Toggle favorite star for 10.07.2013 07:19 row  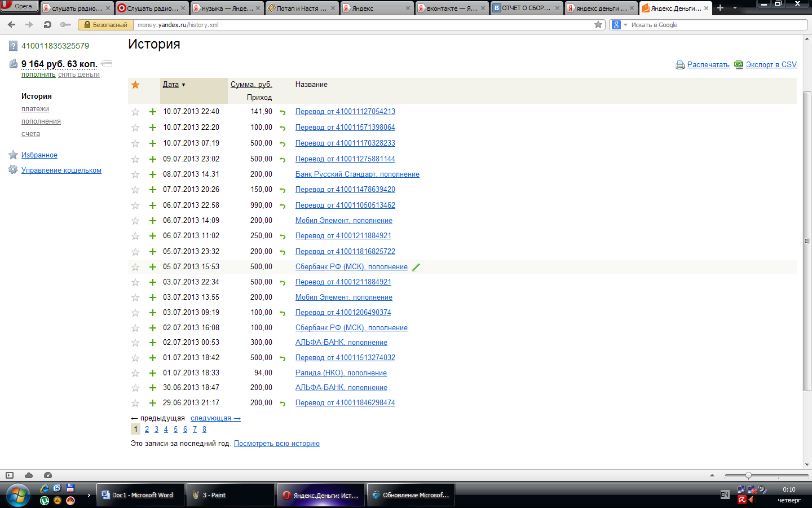[135, 143]
